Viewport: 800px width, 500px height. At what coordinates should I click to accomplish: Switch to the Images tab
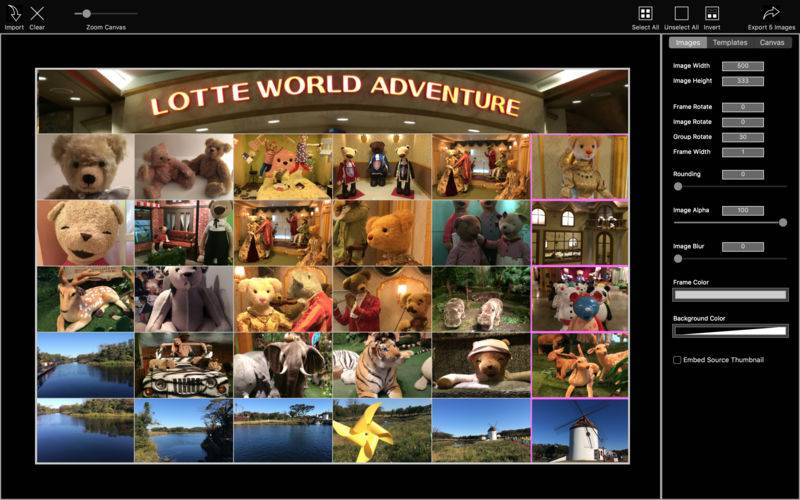tap(688, 42)
